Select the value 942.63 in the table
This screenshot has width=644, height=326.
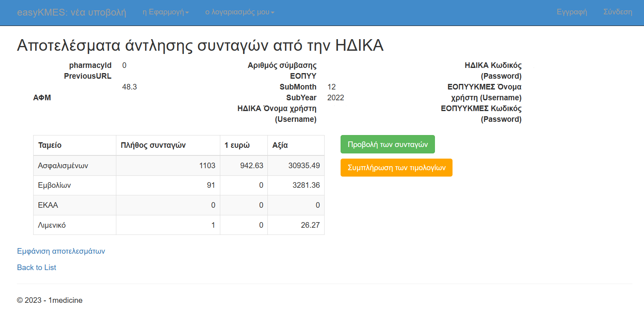click(251, 165)
